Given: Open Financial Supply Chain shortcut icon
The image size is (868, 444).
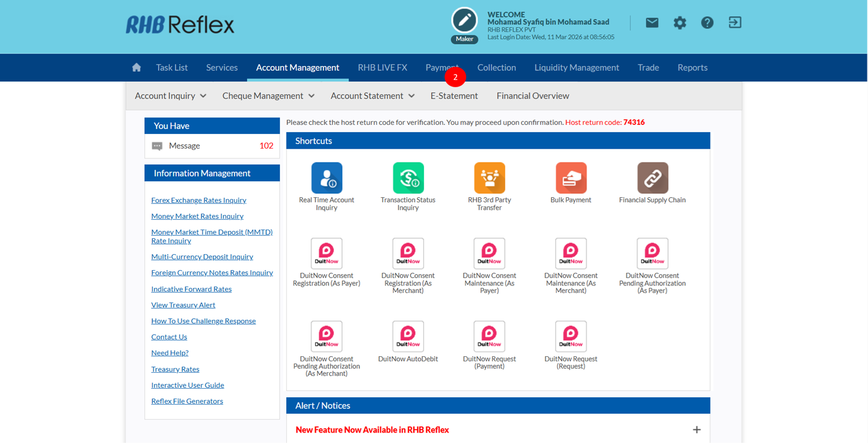Looking at the screenshot, I should pos(652,178).
